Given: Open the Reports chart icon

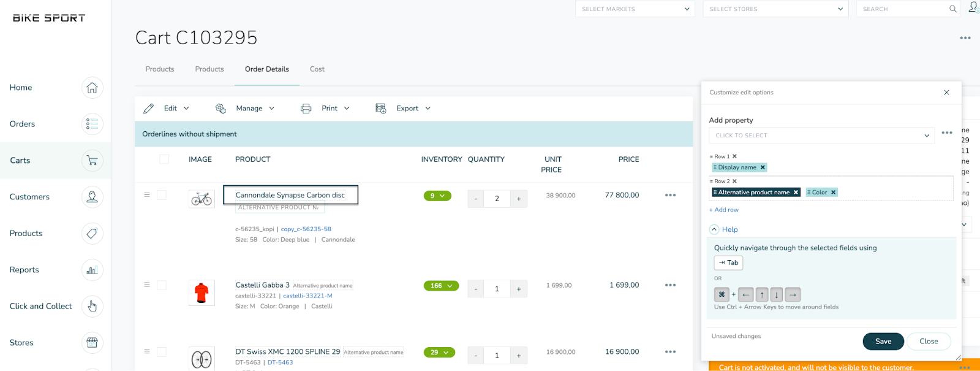Looking at the screenshot, I should pos(92,270).
